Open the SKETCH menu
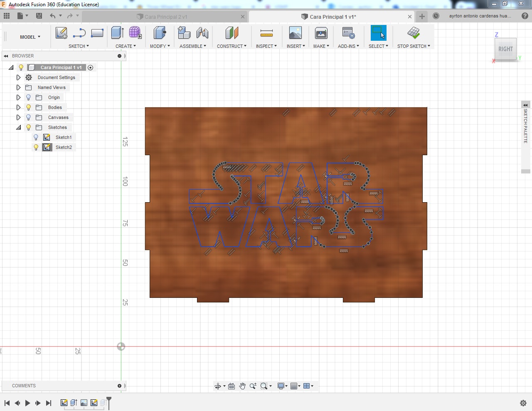The width and height of the screenshot is (532, 411). (x=79, y=46)
